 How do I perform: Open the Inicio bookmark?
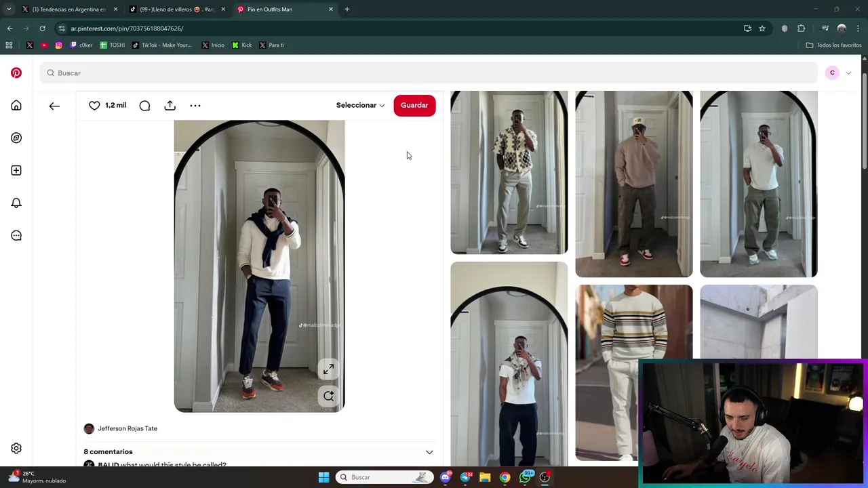(213, 45)
